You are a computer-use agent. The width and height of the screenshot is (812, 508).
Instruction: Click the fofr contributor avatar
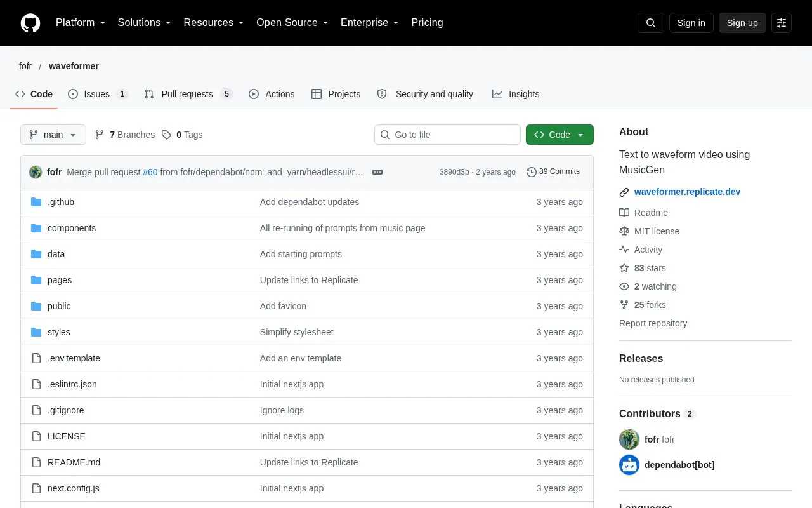click(x=629, y=439)
